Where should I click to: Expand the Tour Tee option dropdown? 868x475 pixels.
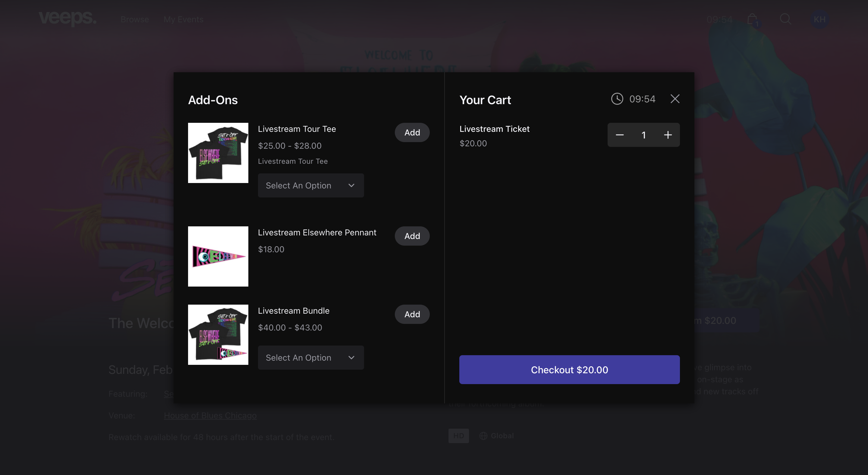pyautogui.click(x=311, y=185)
